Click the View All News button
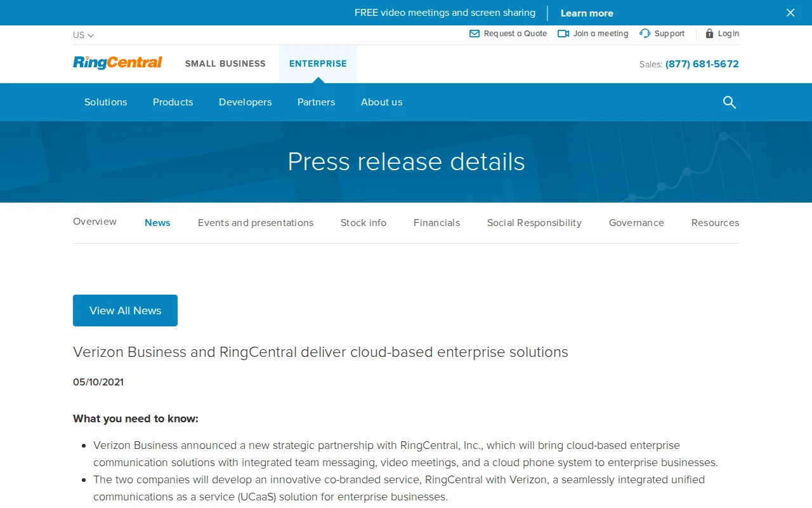 (x=125, y=311)
